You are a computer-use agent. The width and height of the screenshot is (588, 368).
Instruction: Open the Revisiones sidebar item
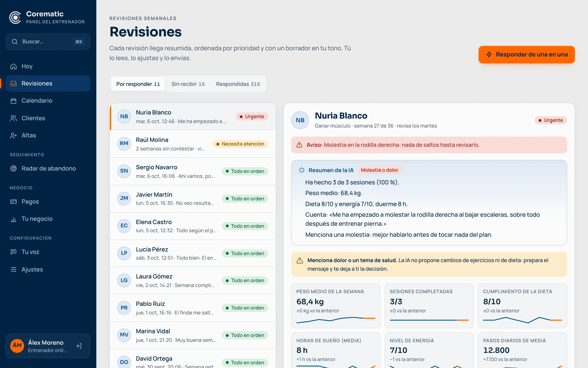point(48,83)
